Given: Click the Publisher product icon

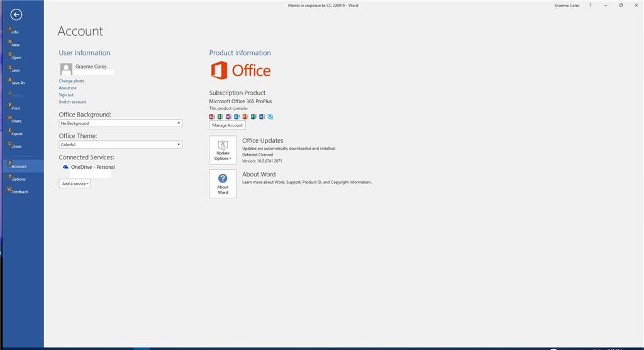Looking at the screenshot, I should click(253, 117).
